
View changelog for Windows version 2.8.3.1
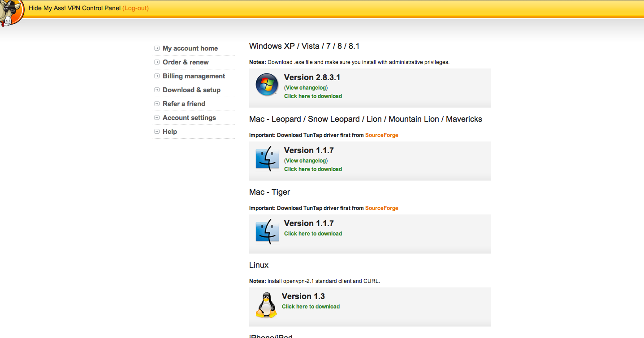(306, 88)
